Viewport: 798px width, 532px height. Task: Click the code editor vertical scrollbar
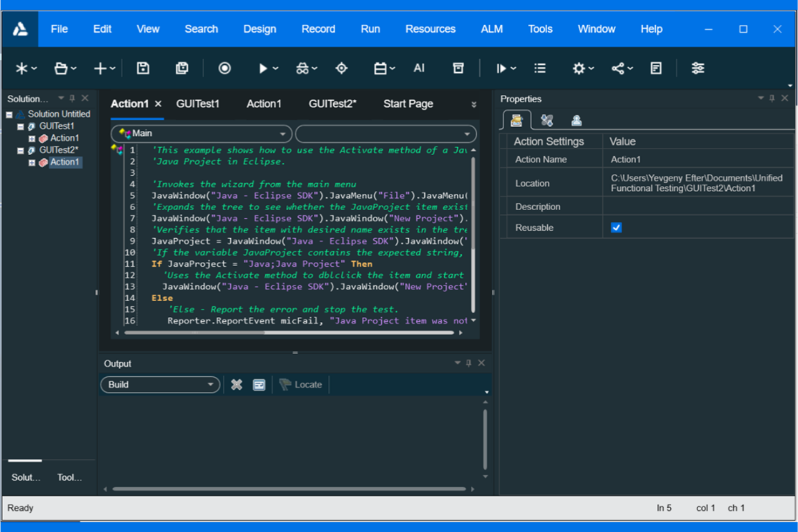click(x=473, y=235)
